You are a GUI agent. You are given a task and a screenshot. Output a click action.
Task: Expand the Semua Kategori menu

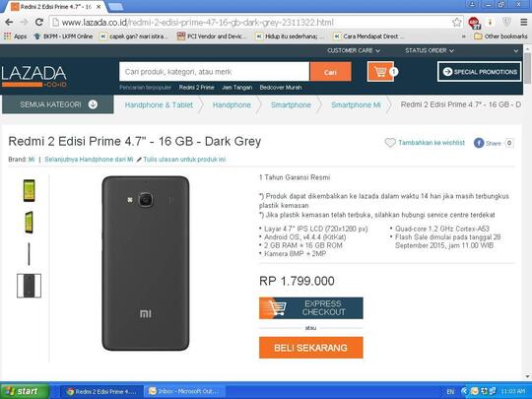click(x=58, y=104)
